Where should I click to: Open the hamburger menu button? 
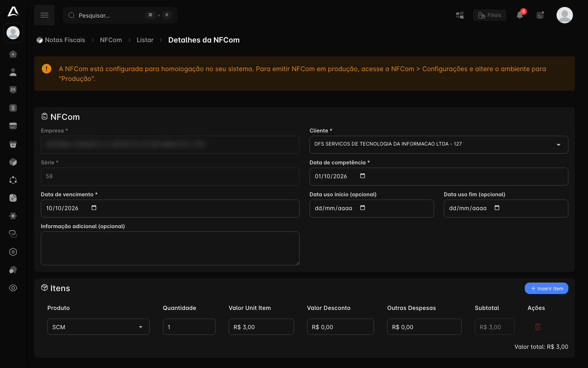tap(45, 15)
